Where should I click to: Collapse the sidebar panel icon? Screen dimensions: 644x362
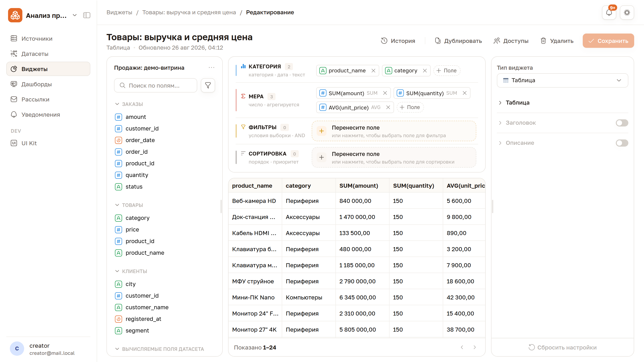(x=87, y=15)
